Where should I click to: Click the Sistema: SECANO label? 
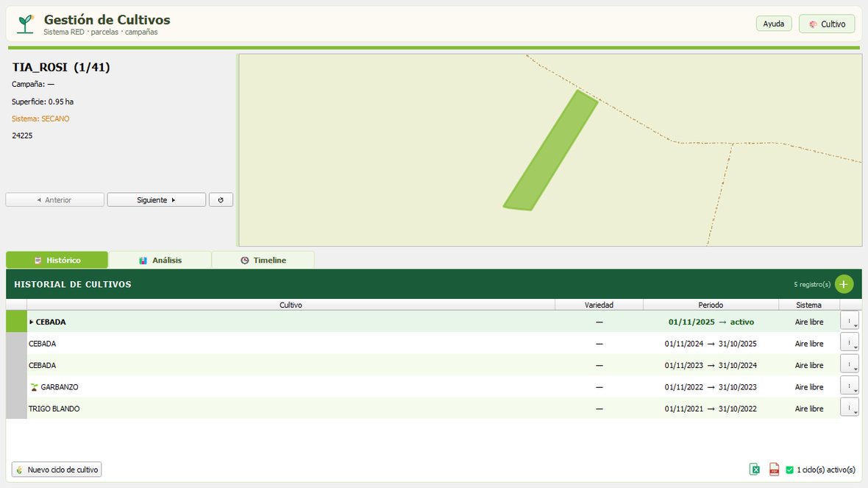(x=40, y=119)
